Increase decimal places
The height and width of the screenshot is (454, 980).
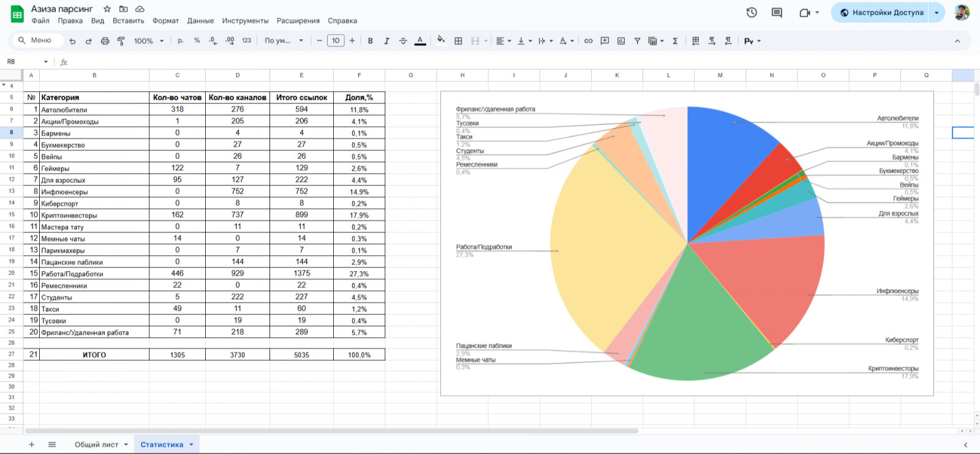click(230, 41)
